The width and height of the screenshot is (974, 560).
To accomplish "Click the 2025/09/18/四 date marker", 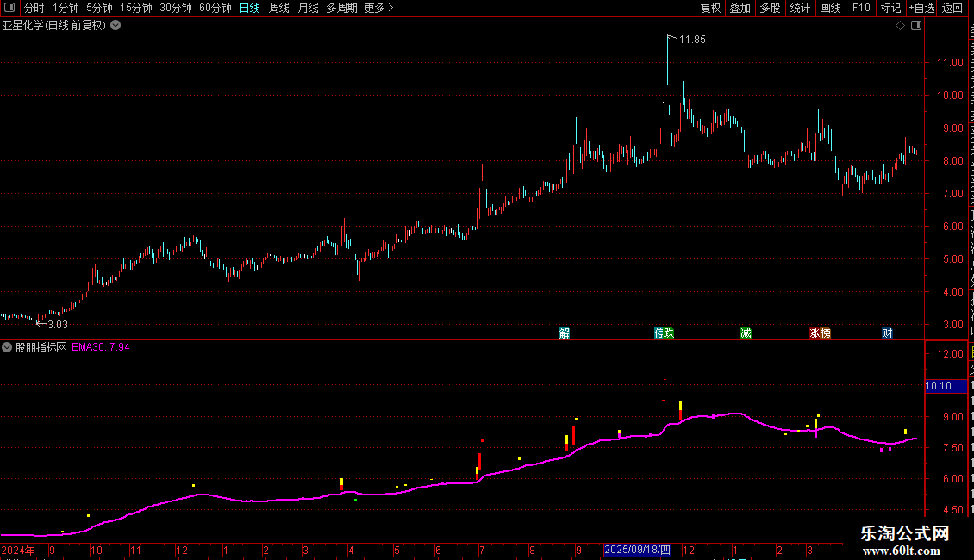I will [637, 550].
